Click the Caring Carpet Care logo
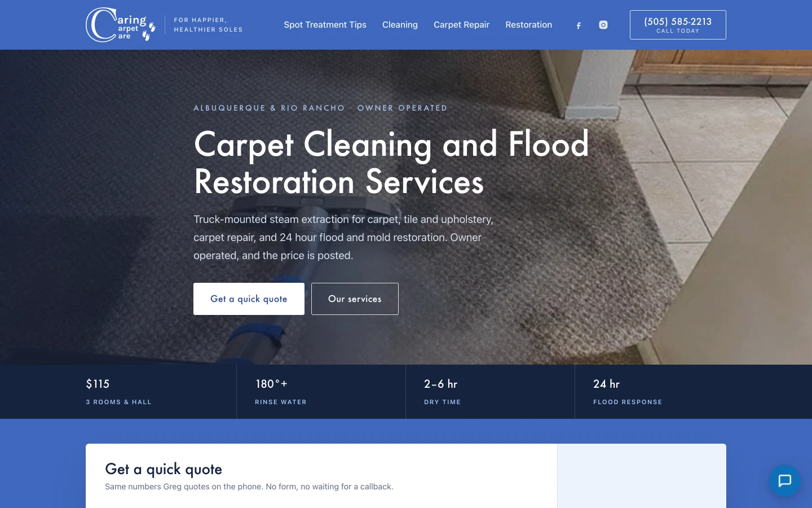This screenshot has height=508, width=812. 121,25
